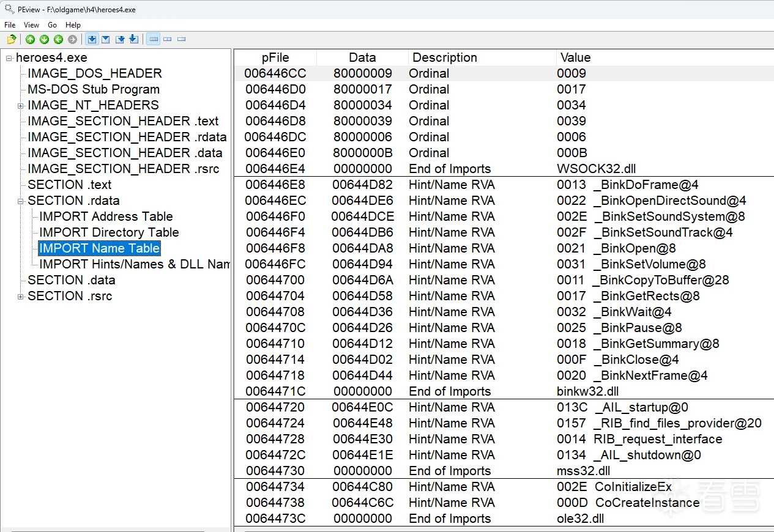Click the _BinkDoFrame@4 value

pyautogui.click(x=628, y=185)
